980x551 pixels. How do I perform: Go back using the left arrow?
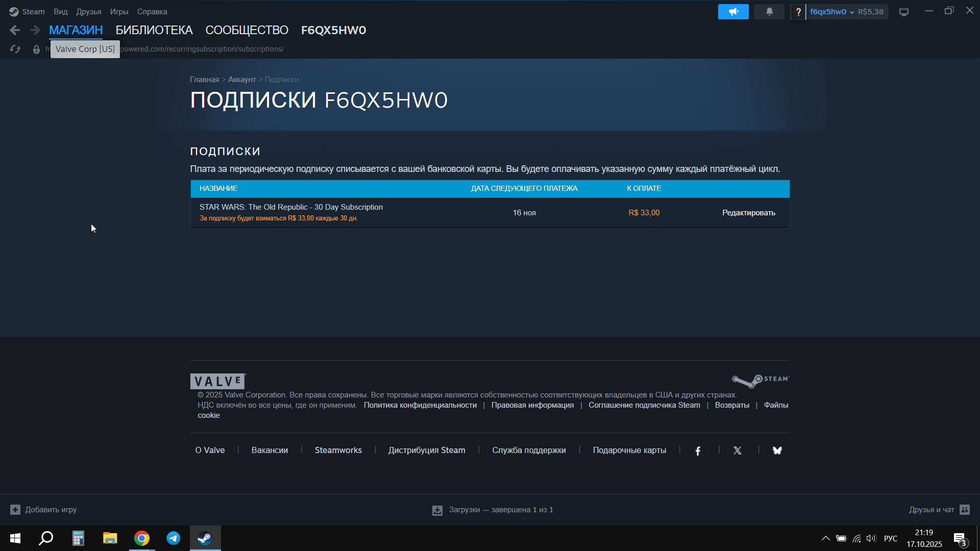click(x=15, y=30)
